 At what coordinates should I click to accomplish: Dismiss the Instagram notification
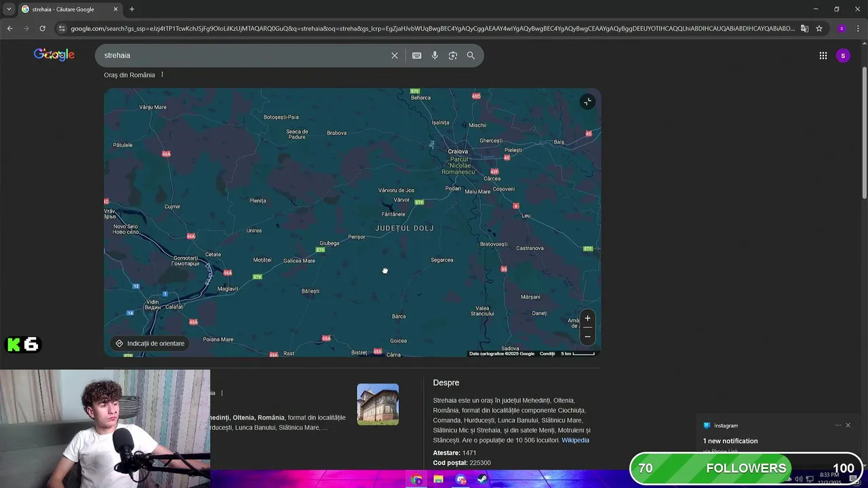tap(848, 425)
